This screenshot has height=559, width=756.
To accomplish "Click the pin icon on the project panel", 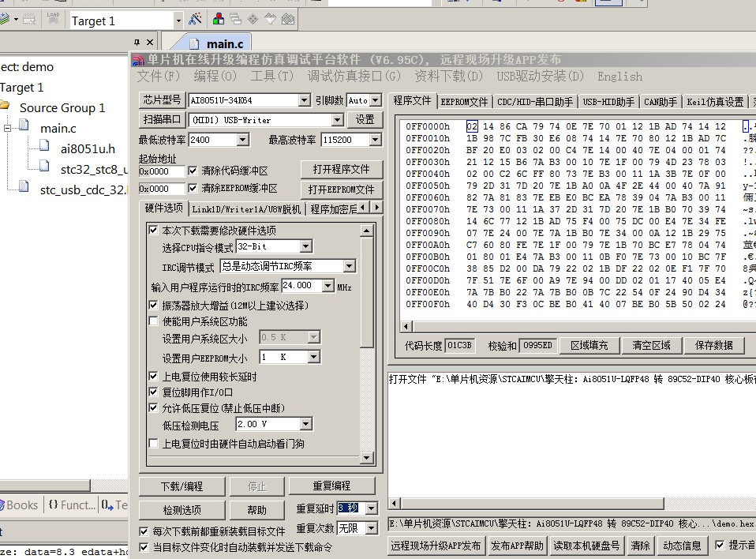I will pyautogui.click(x=137, y=42).
